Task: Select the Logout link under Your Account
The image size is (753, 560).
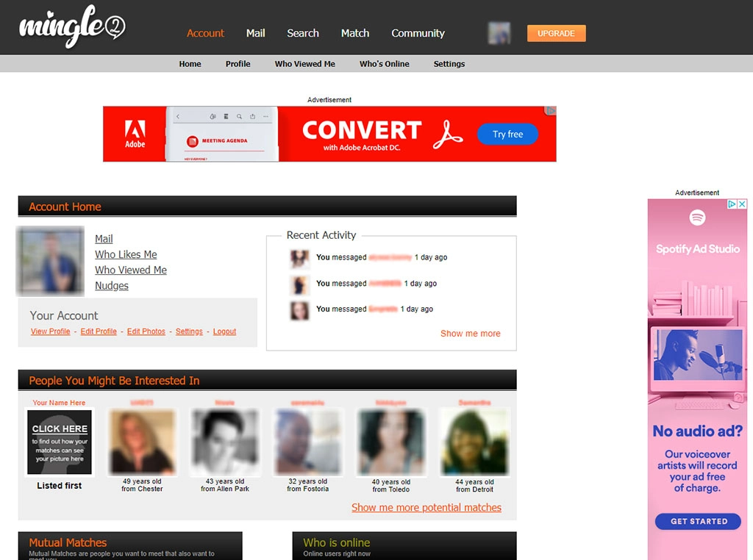Action: pos(224,331)
